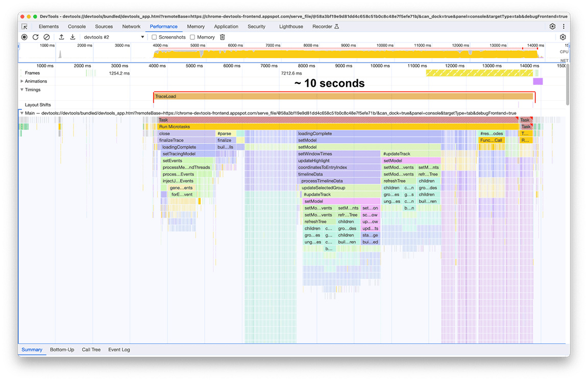Switch to the Bottom-Up tab
Screen dimensions: 588x381
pos(62,349)
